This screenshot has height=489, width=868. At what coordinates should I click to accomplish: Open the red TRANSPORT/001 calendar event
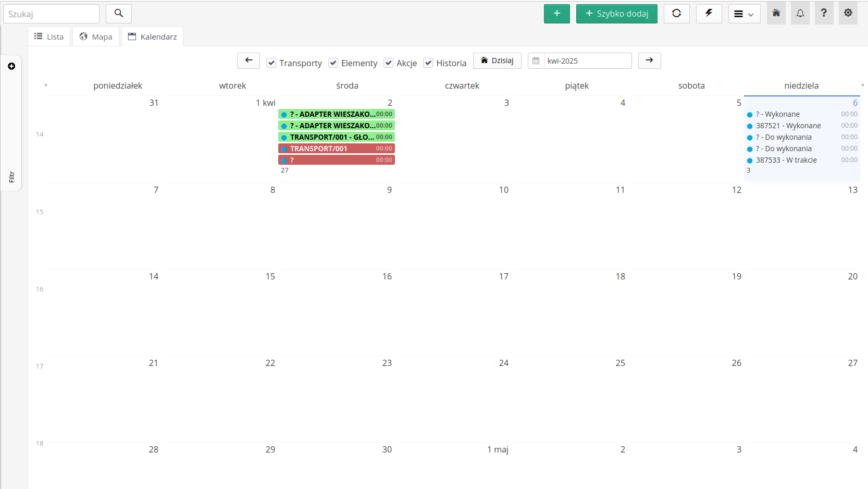pos(336,149)
